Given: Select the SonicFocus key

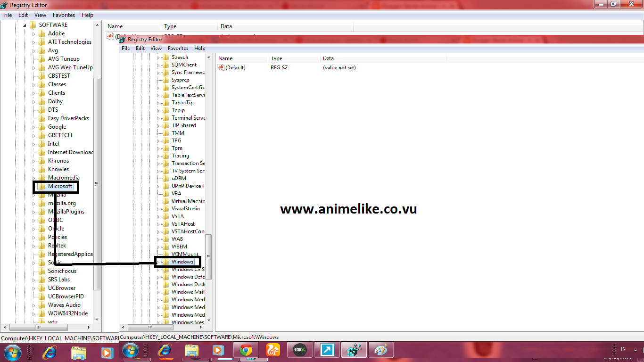Looking at the screenshot, I should pos(62,271).
